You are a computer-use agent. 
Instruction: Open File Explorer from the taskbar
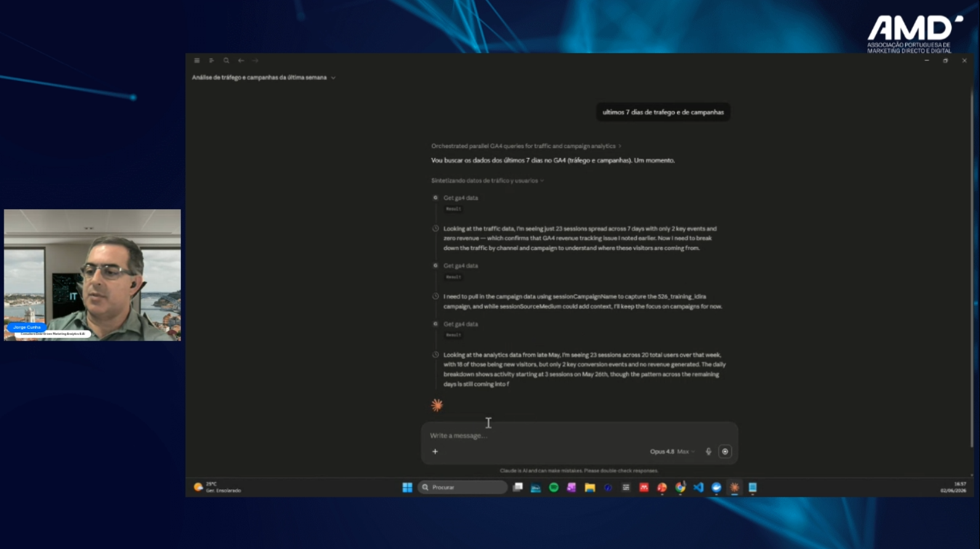(x=590, y=487)
